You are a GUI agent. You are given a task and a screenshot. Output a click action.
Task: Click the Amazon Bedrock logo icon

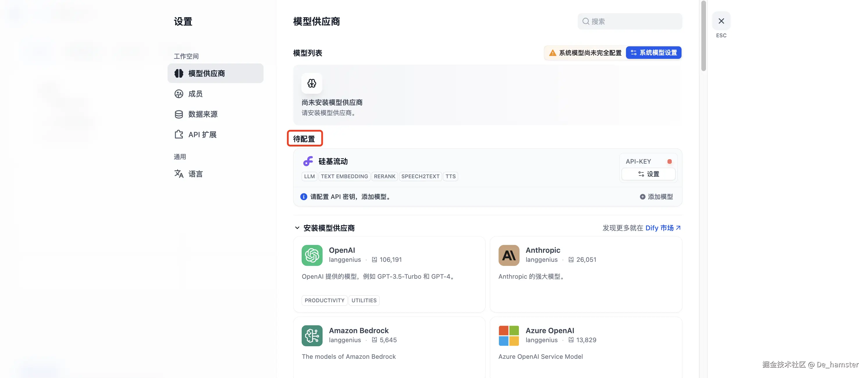click(x=312, y=335)
